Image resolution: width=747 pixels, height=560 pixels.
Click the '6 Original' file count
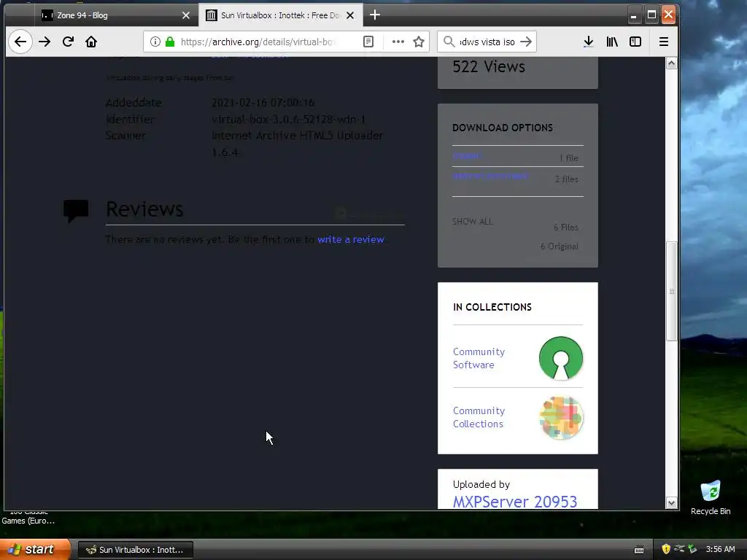click(560, 246)
